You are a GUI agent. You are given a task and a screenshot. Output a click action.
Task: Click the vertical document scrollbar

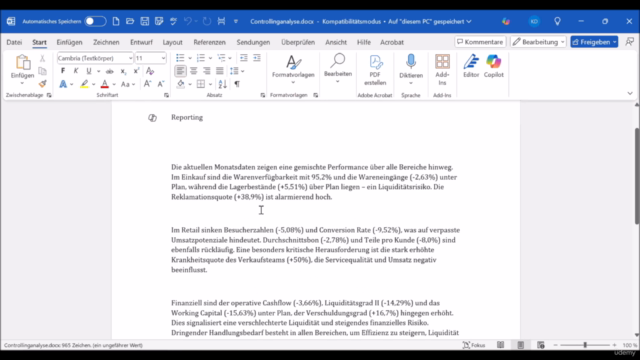(x=637, y=176)
